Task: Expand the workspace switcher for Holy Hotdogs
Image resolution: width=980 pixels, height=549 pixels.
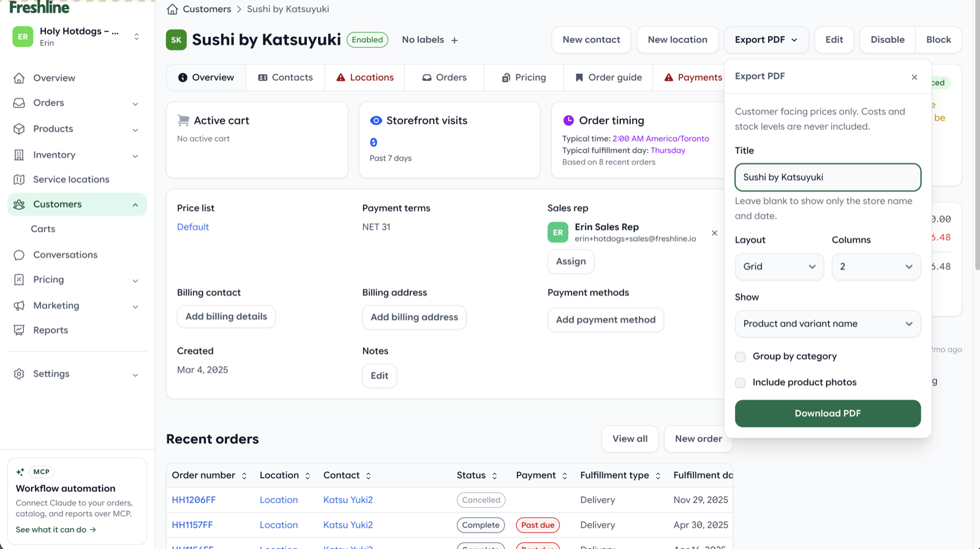Action: (137, 37)
